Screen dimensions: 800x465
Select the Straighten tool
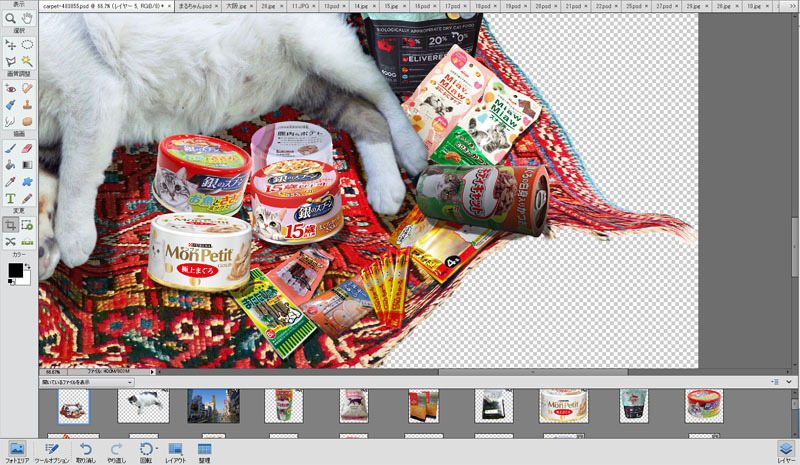(x=27, y=241)
